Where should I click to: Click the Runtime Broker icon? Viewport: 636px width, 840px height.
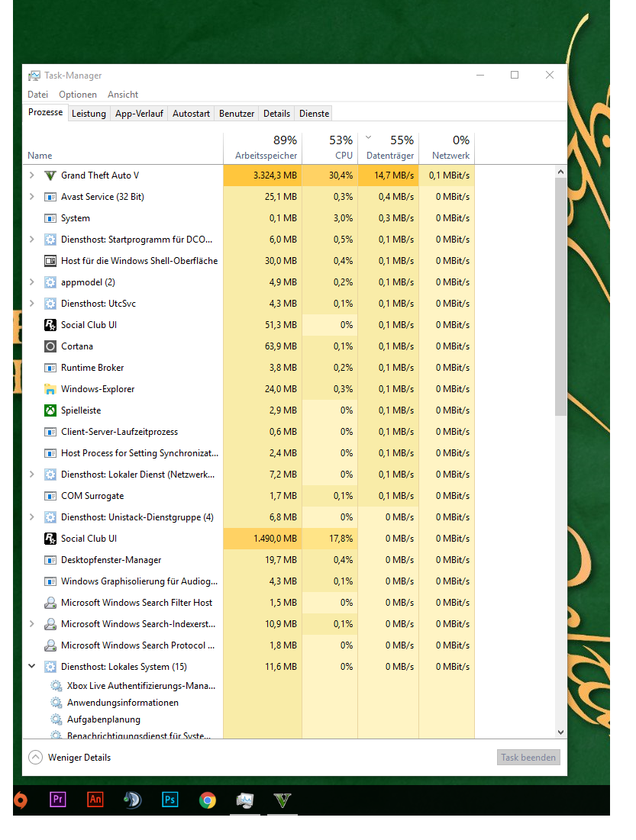click(50, 368)
